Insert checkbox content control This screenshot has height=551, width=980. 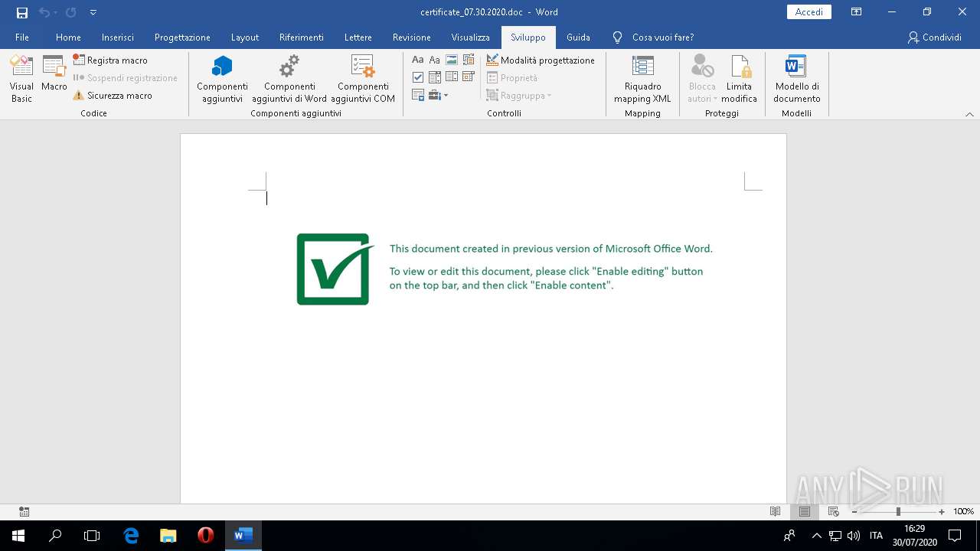pyautogui.click(x=418, y=77)
